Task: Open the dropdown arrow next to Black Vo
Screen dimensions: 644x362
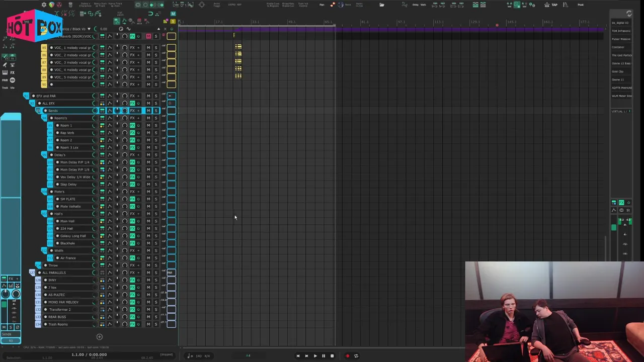Action: click(x=89, y=29)
